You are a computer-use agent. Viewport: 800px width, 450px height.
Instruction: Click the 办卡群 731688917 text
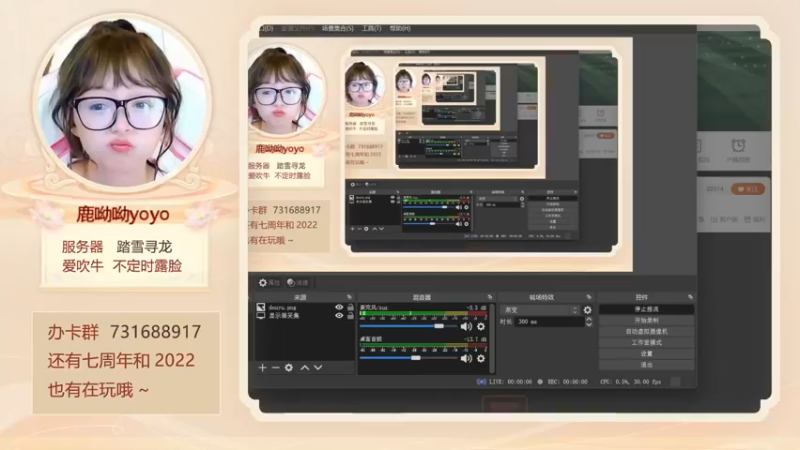point(124,332)
